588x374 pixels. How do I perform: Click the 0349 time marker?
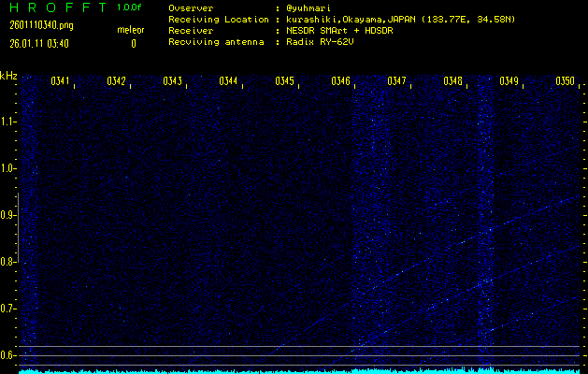pos(509,81)
